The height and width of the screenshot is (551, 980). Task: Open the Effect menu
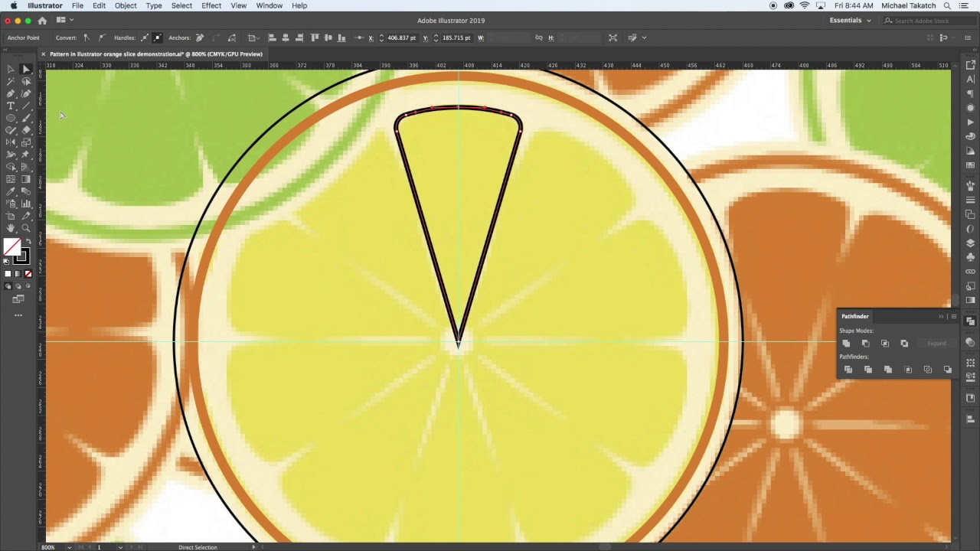pyautogui.click(x=211, y=5)
